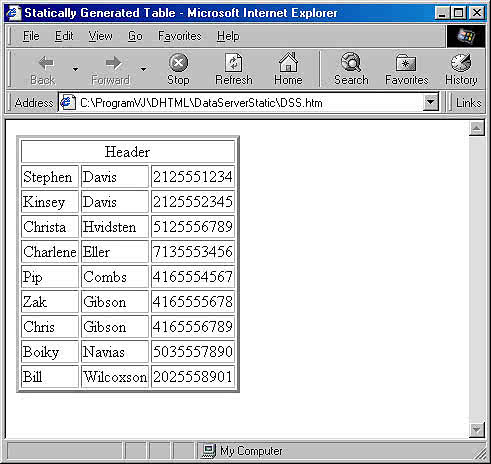Screen dimensions: 491x464
Task: Expand the Forward button history dropdown arrow
Action: [x=143, y=69]
